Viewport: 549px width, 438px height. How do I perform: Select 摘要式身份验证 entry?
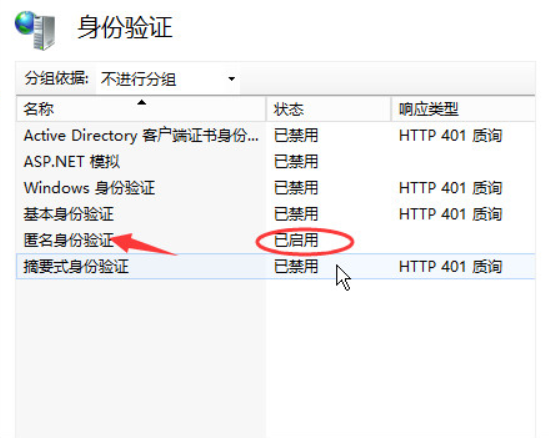click(x=76, y=266)
